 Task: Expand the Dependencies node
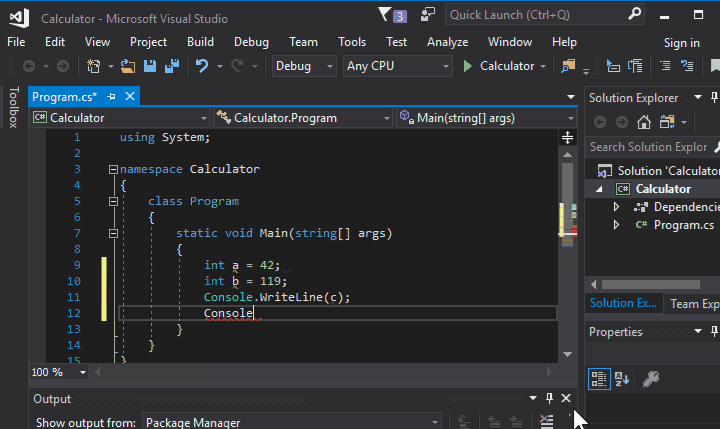[616, 207]
